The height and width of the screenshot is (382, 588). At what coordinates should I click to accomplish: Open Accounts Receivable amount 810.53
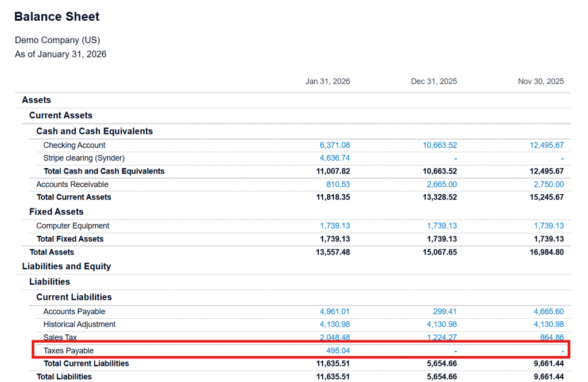(x=338, y=184)
